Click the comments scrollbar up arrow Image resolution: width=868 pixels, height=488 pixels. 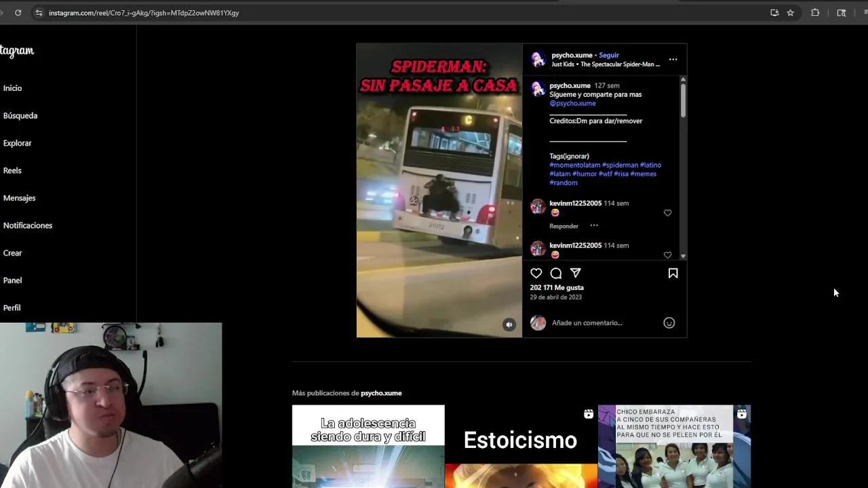click(x=683, y=80)
